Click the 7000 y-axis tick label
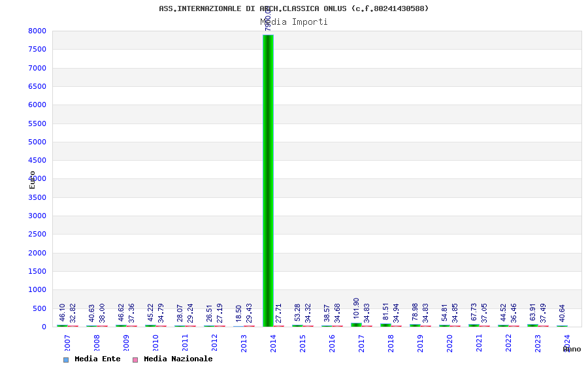Viewport: 588px width, 392px height. point(37,68)
